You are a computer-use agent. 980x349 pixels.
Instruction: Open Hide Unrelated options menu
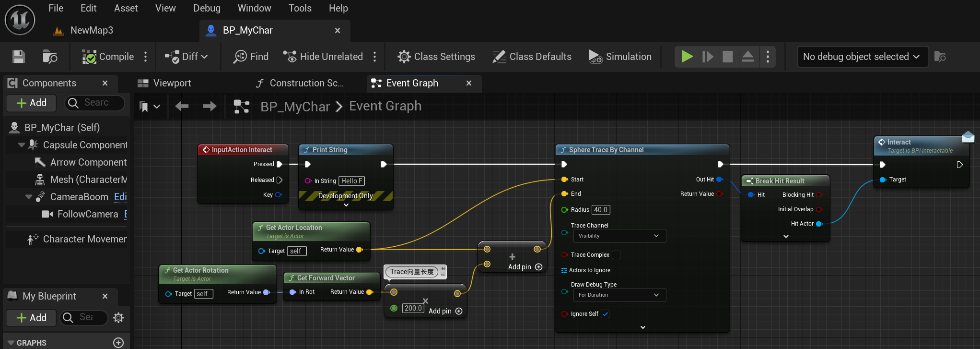pos(375,57)
